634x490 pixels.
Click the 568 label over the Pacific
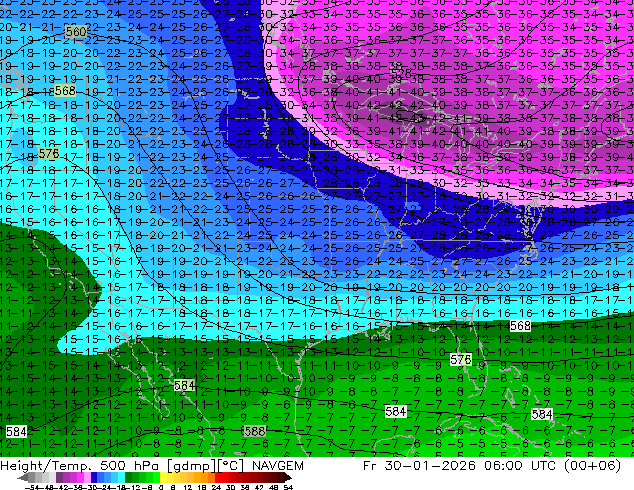point(65,91)
